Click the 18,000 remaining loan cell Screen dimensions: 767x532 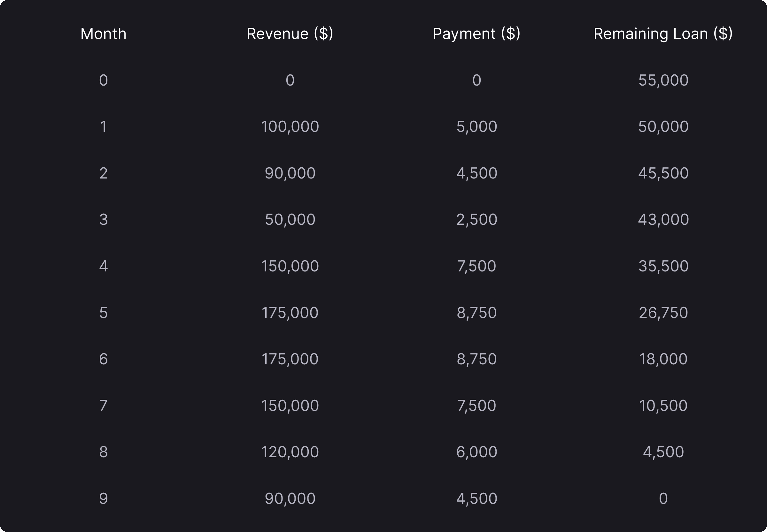click(663, 359)
